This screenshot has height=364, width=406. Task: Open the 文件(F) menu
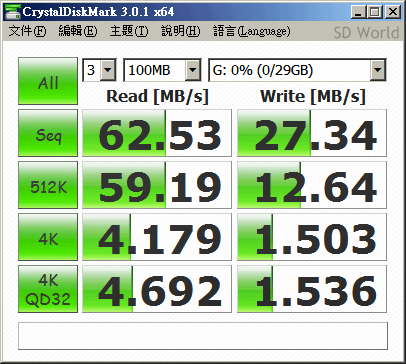point(27,31)
